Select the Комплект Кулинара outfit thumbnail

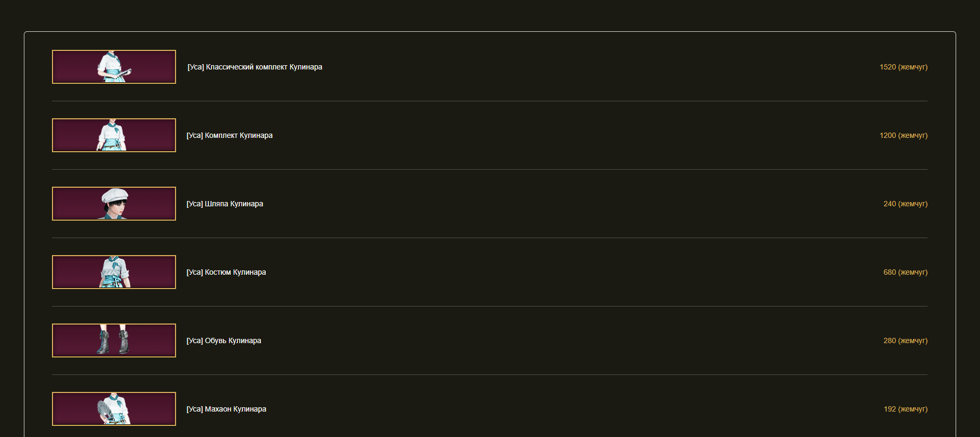click(x=114, y=135)
